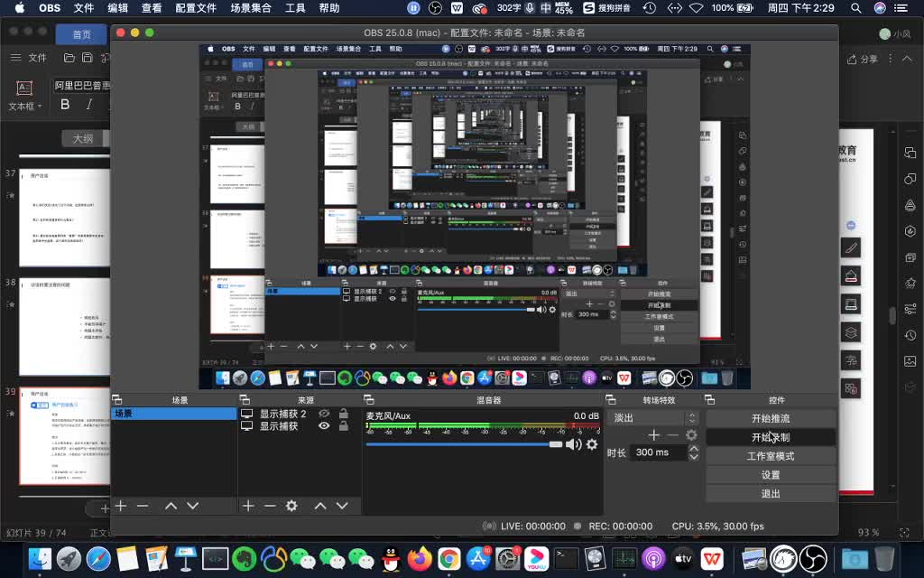Open shapes icon in WPS right sidebar
The height and width of the screenshot is (578, 924).
click(x=910, y=179)
